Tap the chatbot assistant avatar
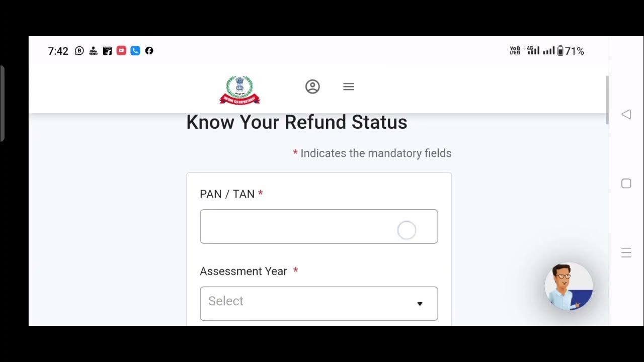 [569, 286]
